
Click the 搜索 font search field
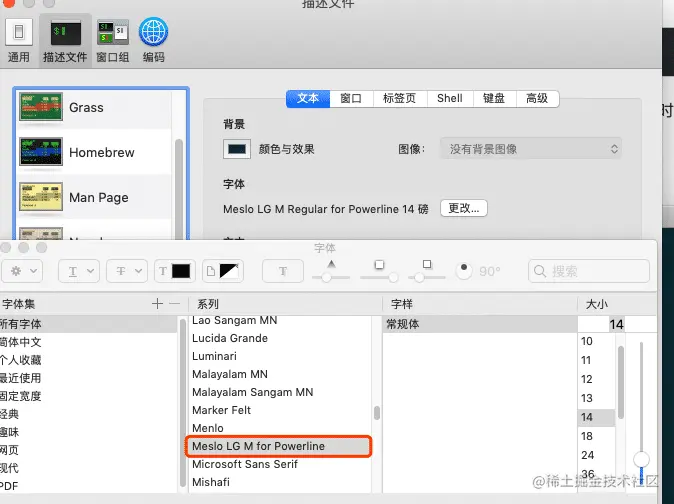[589, 271]
